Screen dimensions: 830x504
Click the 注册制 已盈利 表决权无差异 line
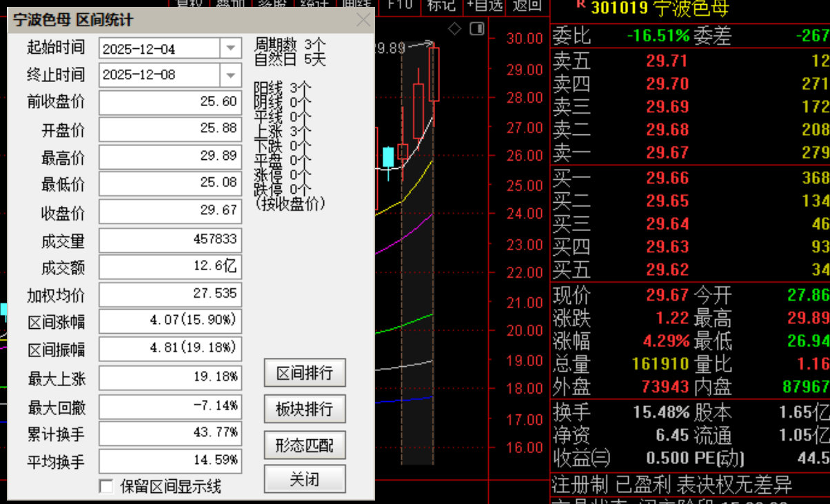click(673, 485)
